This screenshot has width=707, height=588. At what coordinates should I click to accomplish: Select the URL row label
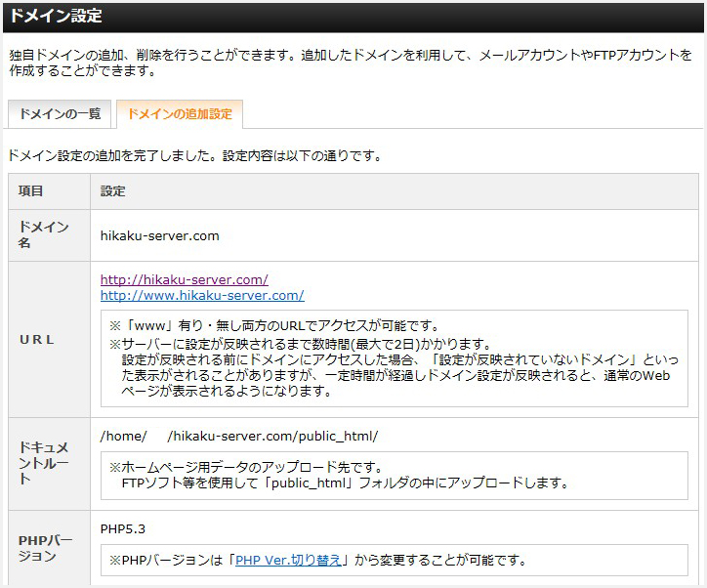[x=37, y=340]
